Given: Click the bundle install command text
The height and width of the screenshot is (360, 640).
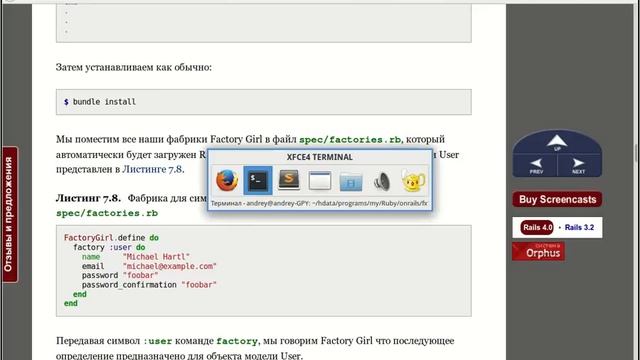Looking at the screenshot, I should pyautogui.click(x=104, y=102).
